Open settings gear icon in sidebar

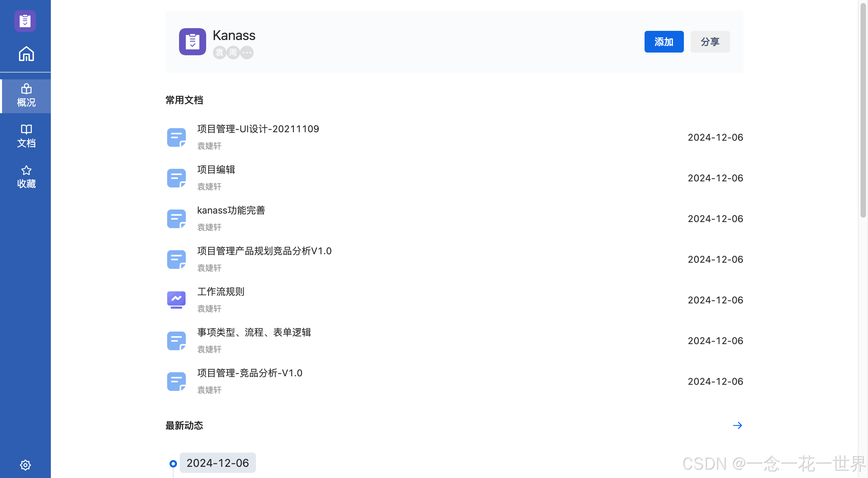25,465
